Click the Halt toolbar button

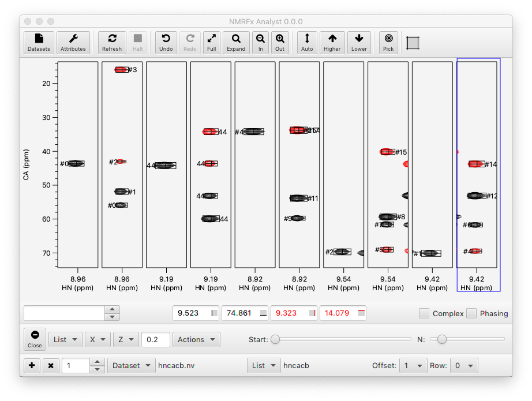tap(138, 42)
